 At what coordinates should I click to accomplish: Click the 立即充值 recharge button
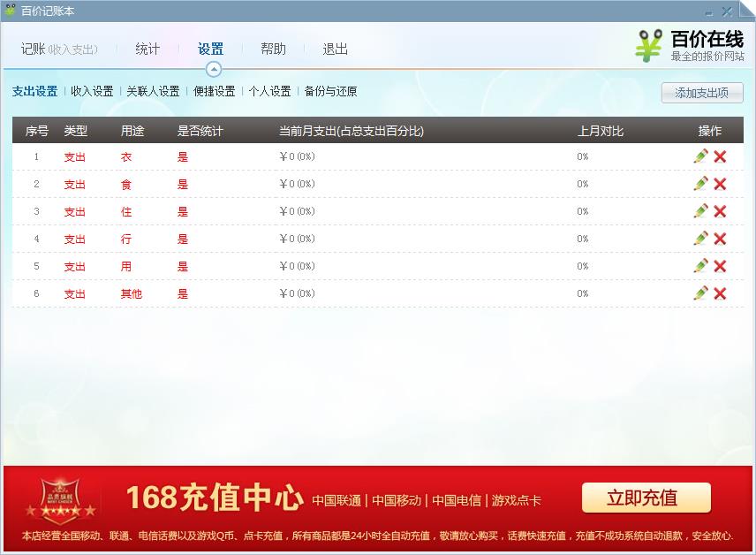point(646,498)
